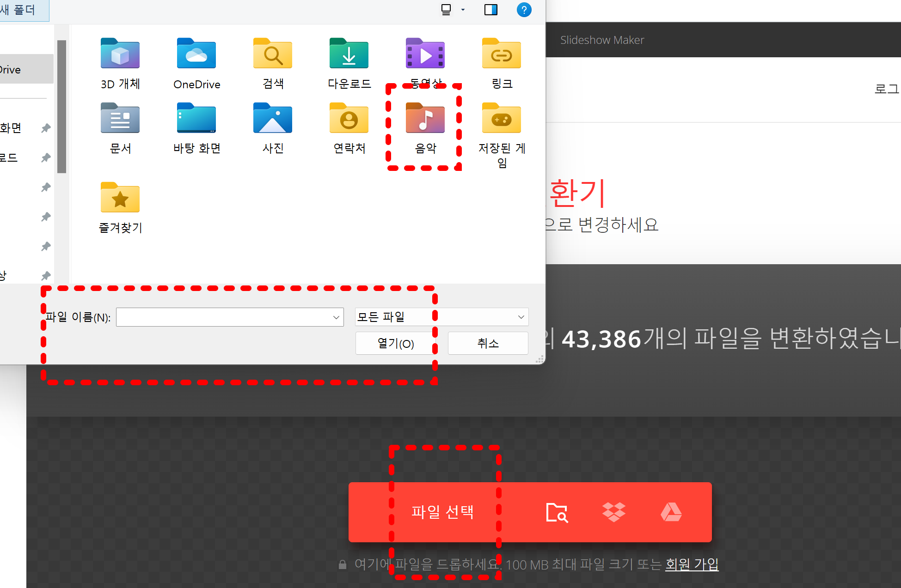The width and height of the screenshot is (901, 588).
Task: Click Slideshow Maker in the nav bar
Action: coord(602,40)
